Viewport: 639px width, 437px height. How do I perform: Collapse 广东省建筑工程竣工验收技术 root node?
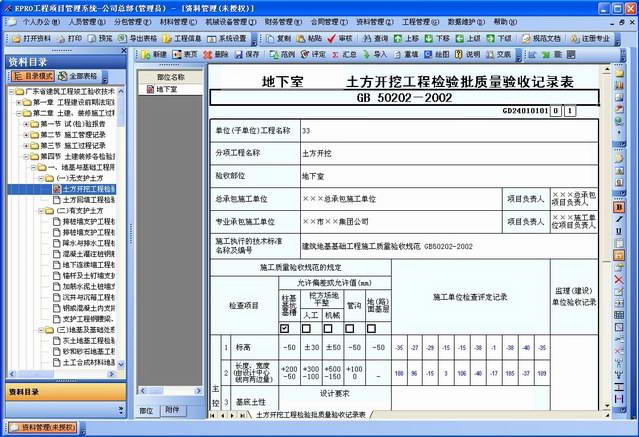12,91
